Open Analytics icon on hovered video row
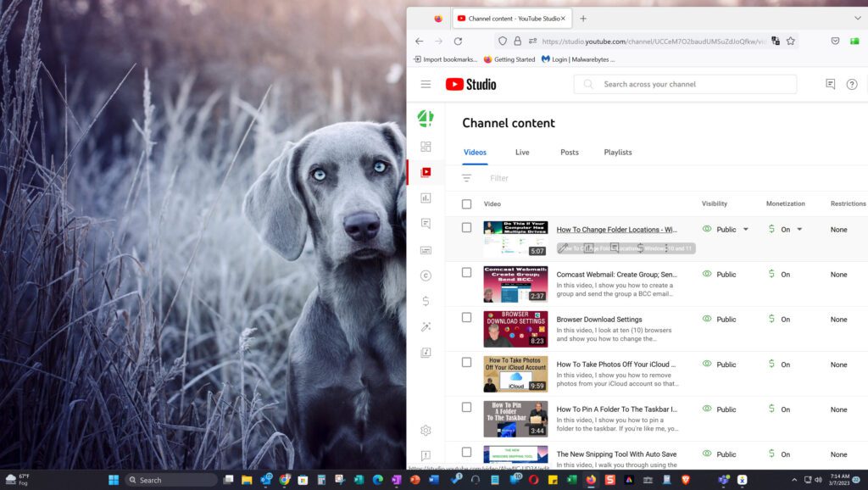868x490 pixels. pyautogui.click(x=588, y=248)
